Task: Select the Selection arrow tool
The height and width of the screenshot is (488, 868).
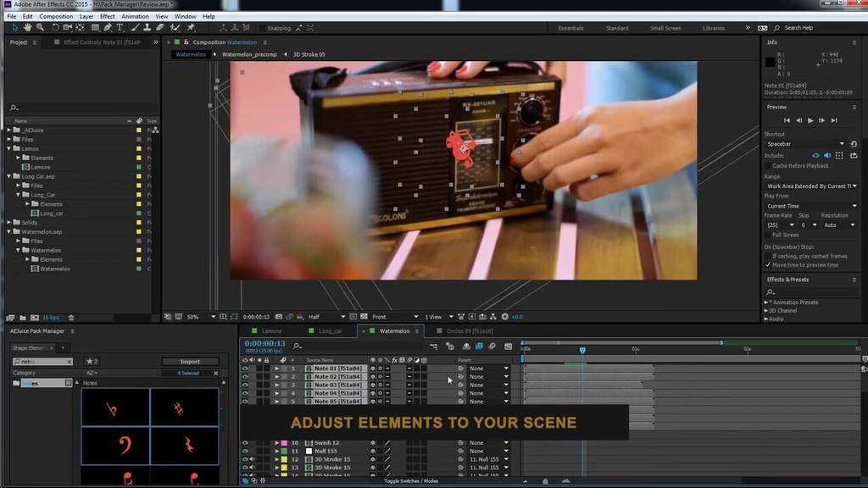Action: (15, 27)
